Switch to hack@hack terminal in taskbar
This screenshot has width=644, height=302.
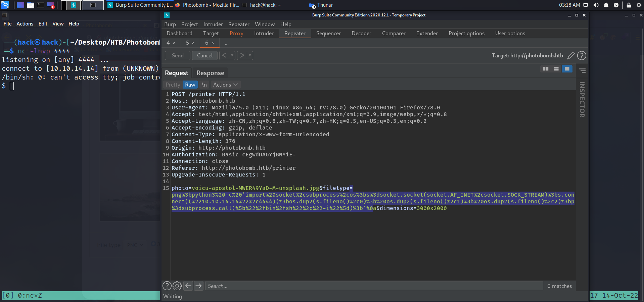point(262,5)
